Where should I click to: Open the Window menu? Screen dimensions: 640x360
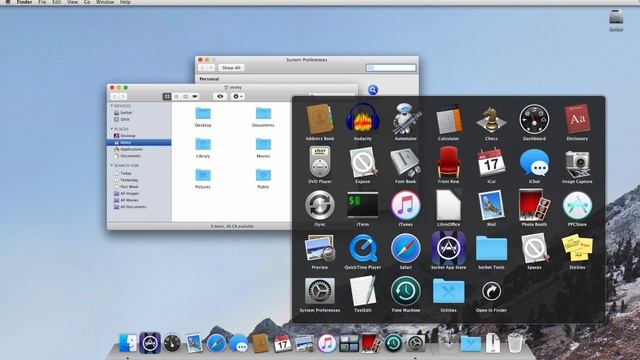pyautogui.click(x=105, y=2)
